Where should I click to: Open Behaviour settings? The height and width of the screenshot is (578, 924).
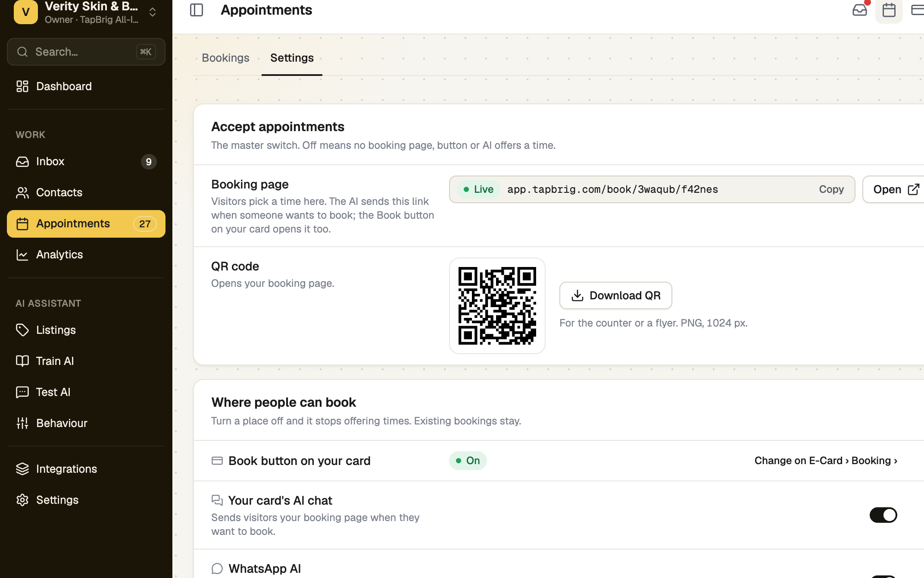click(x=86, y=424)
